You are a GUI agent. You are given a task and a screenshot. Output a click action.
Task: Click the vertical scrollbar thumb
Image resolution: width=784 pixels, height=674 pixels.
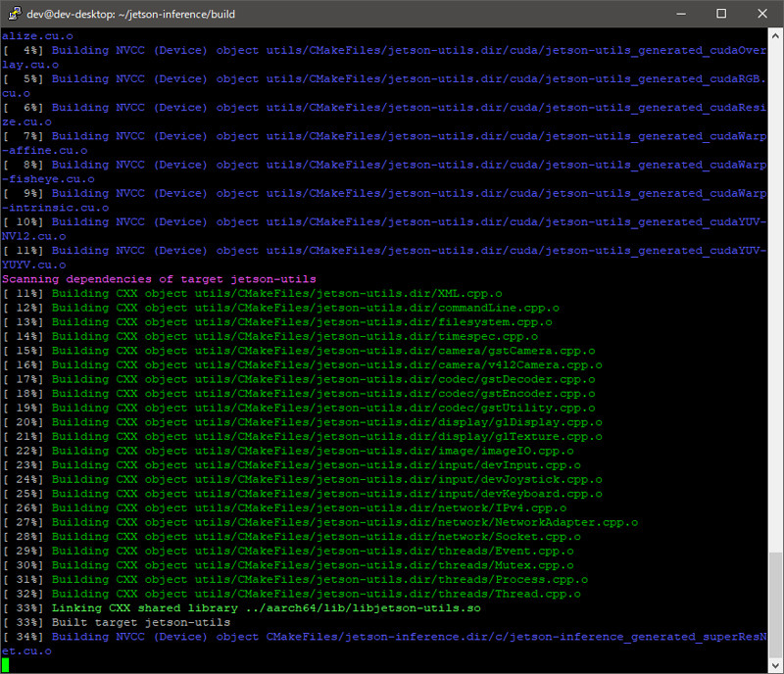pyautogui.click(x=775, y=604)
